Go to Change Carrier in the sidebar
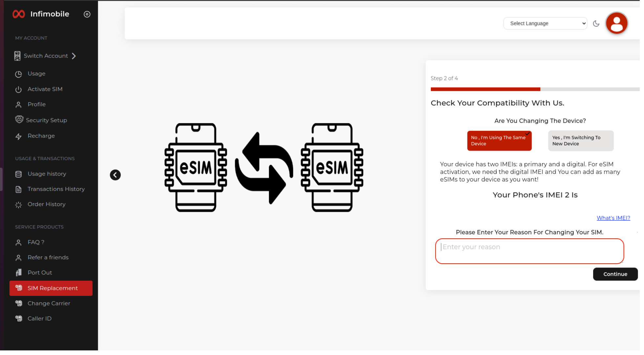 click(x=49, y=303)
